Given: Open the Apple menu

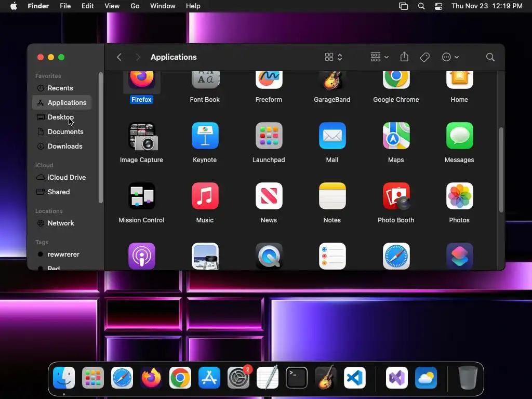Looking at the screenshot, I should (14, 6).
